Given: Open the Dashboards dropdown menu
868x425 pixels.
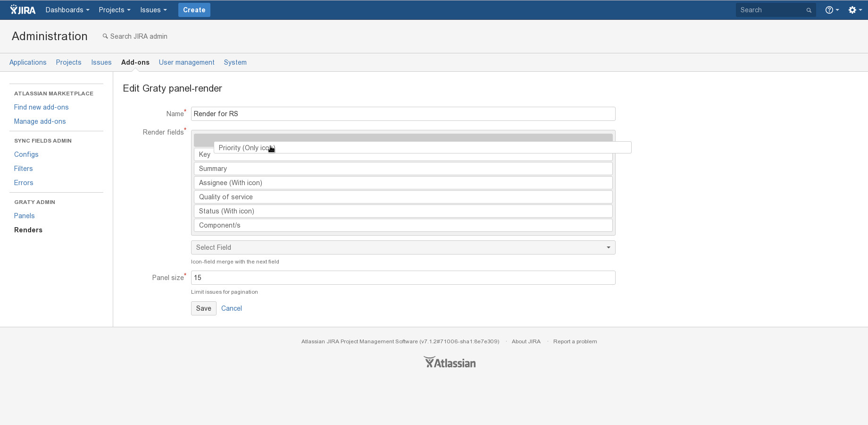Looking at the screenshot, I should 67,9.
